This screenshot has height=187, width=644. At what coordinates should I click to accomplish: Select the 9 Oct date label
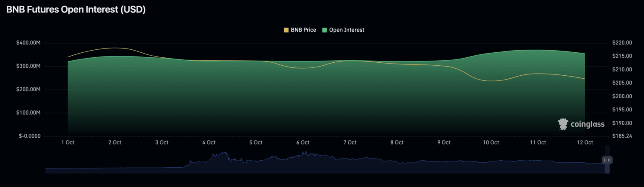pyautogui.click(x=444, y=143)
